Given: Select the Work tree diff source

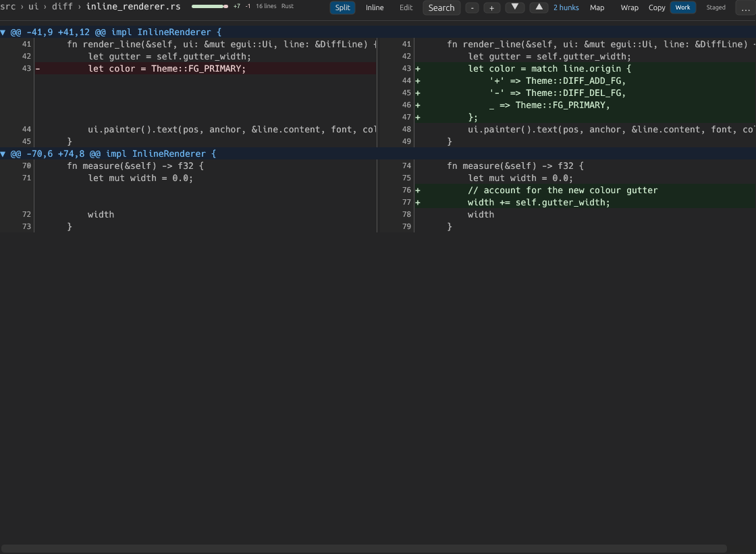Looking at the screenshot, I should (x=682, y=7).
